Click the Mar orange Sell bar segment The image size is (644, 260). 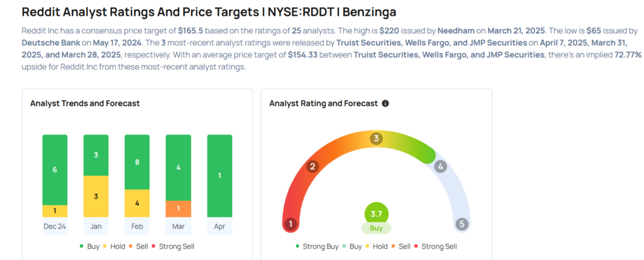pos(178,209)
